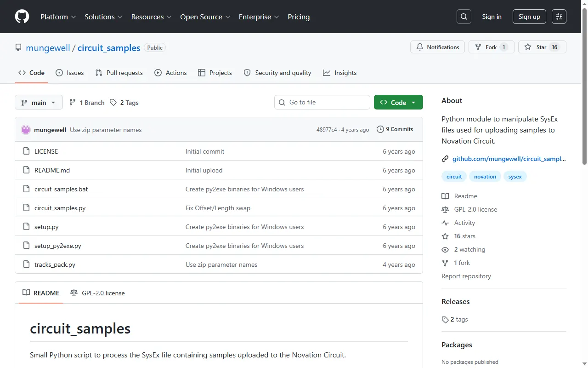Click the Report repository link

(x=466, y=276)
